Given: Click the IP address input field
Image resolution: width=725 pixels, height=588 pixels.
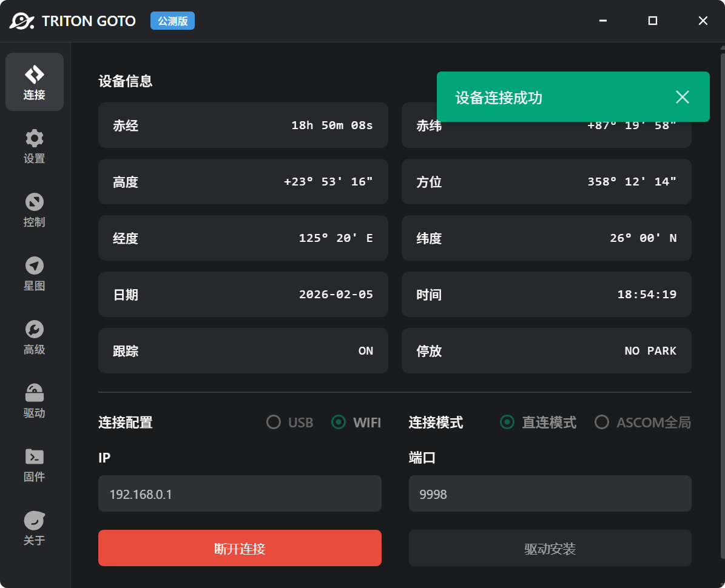Looking at the screenshot, I should tap(240, 493).
